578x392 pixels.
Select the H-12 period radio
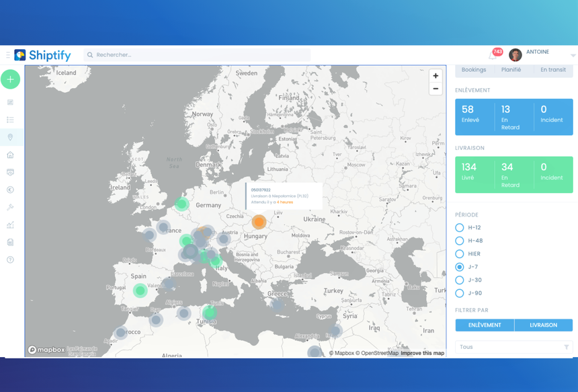pyautogui.click(x=459, y=227)
